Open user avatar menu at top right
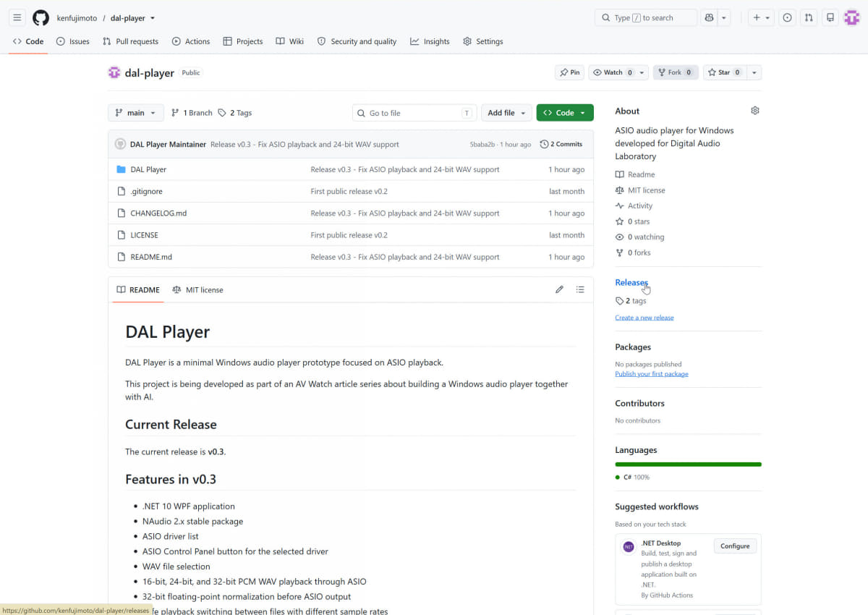The height and width of the screenshot is (615, 868). [852, 17]
